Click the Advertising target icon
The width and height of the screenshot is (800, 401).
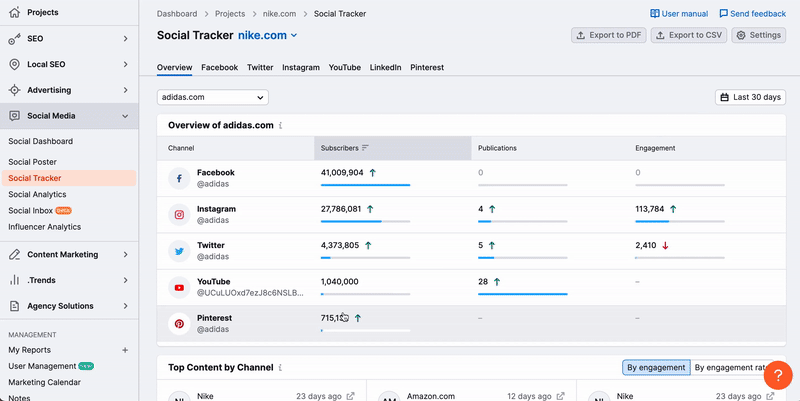tap(15, 90)
